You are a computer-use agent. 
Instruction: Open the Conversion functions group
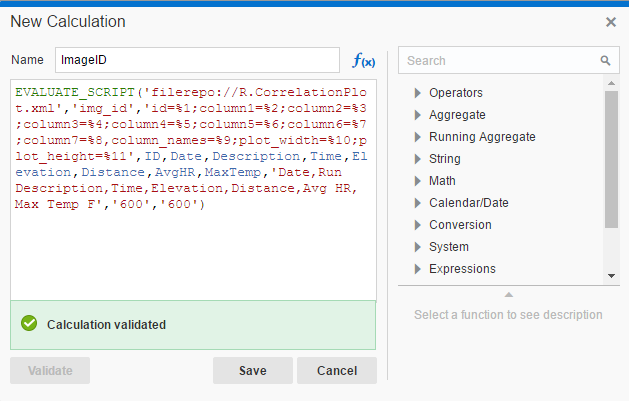(460, 225)
